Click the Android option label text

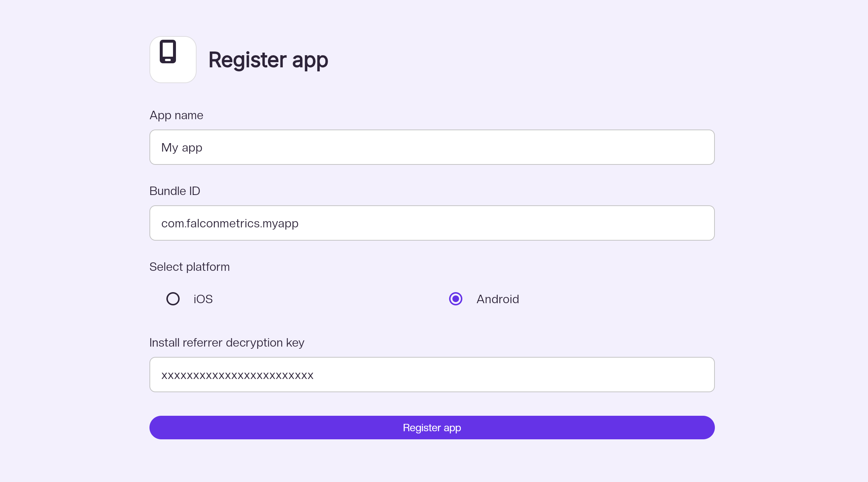(498, 299)
